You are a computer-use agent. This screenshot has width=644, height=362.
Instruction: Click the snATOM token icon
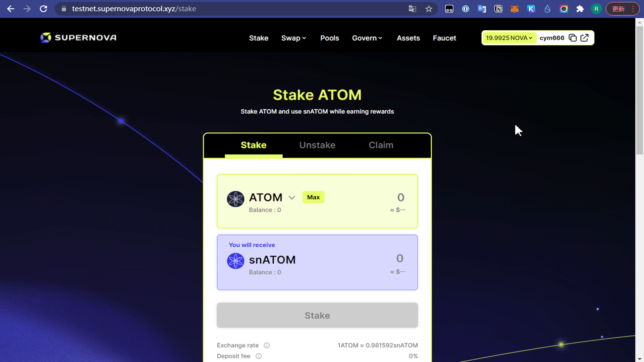pos(235,261)
